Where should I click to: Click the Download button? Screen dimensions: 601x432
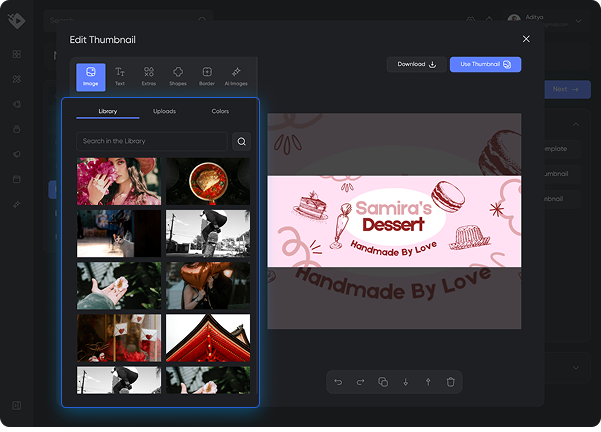416,64
